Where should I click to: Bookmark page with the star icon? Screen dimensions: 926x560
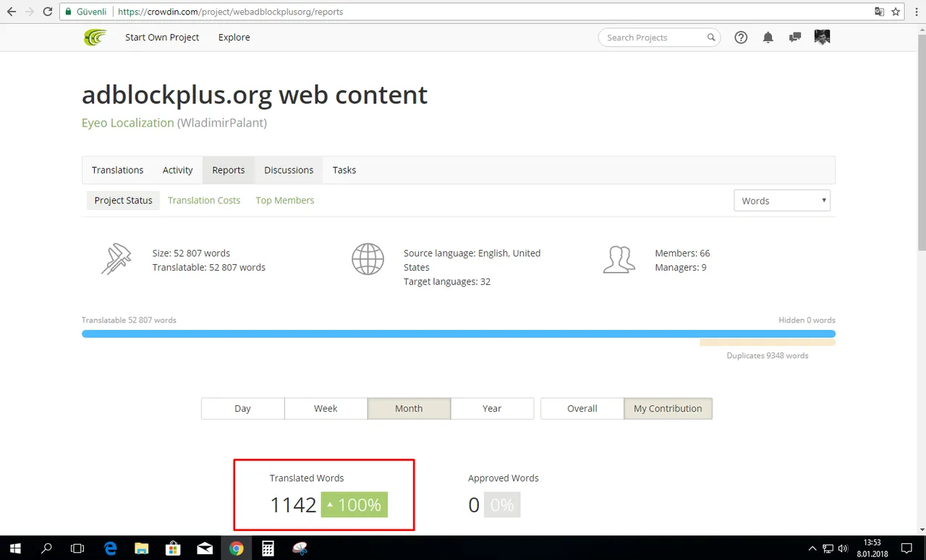click(x=896, y=12)
